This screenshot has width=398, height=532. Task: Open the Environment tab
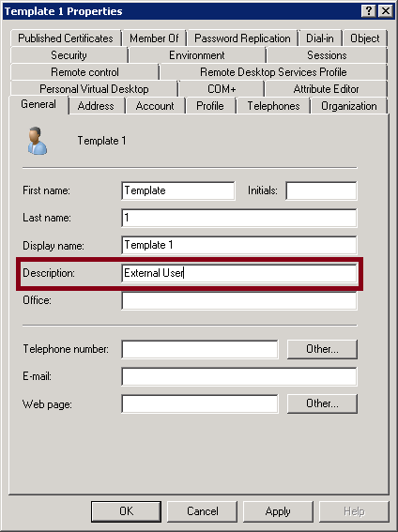(197, 55)
